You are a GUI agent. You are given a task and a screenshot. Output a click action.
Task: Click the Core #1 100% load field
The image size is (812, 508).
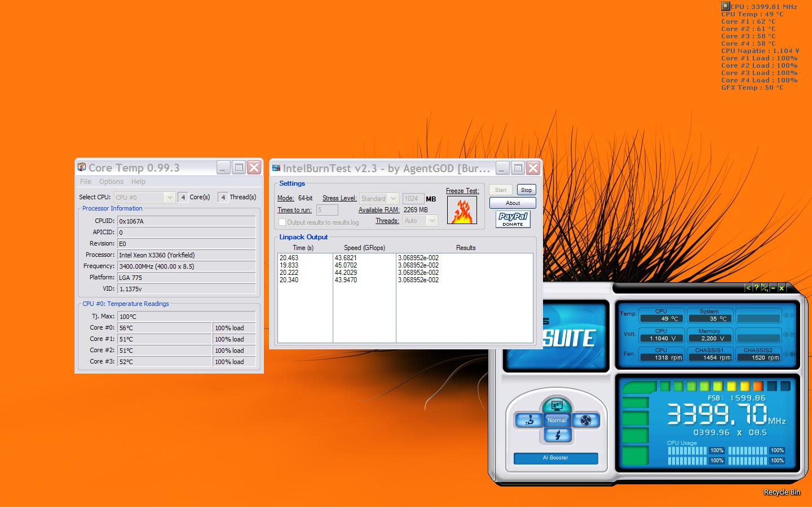click(x=234, y=339)
